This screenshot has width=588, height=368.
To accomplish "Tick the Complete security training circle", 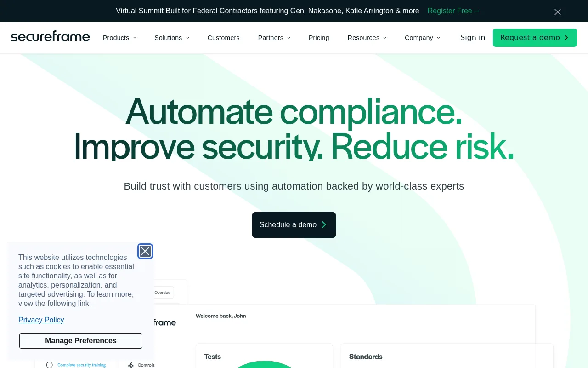I will (49, 365).
